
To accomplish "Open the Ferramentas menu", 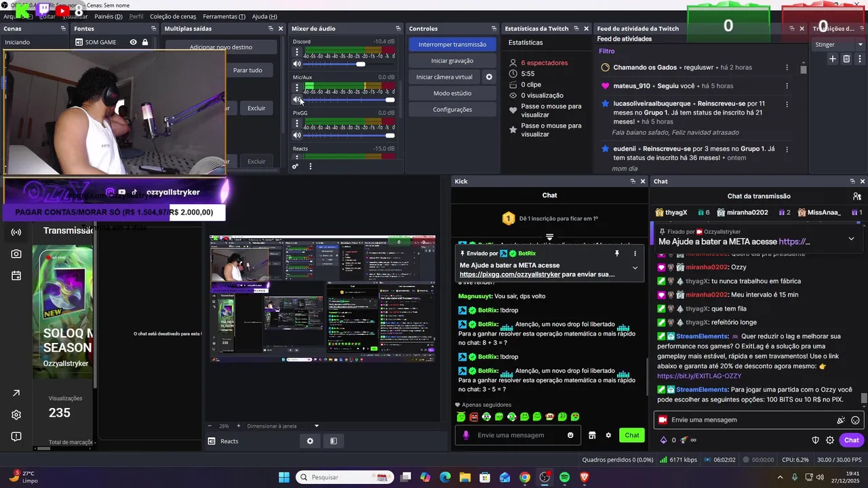I will (224, 16).
